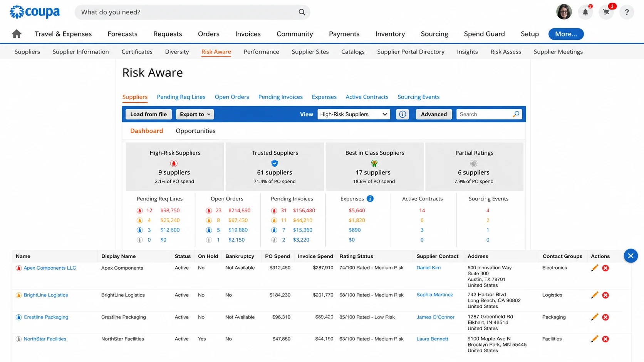Close the supplier table with blue X

pyautogui.click(x=631, y=256)
